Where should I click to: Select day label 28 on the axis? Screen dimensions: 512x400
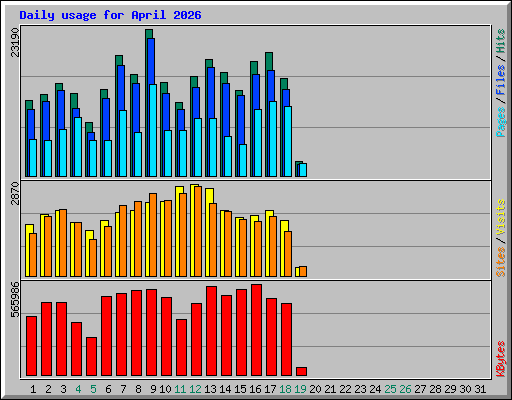(435, 389)
